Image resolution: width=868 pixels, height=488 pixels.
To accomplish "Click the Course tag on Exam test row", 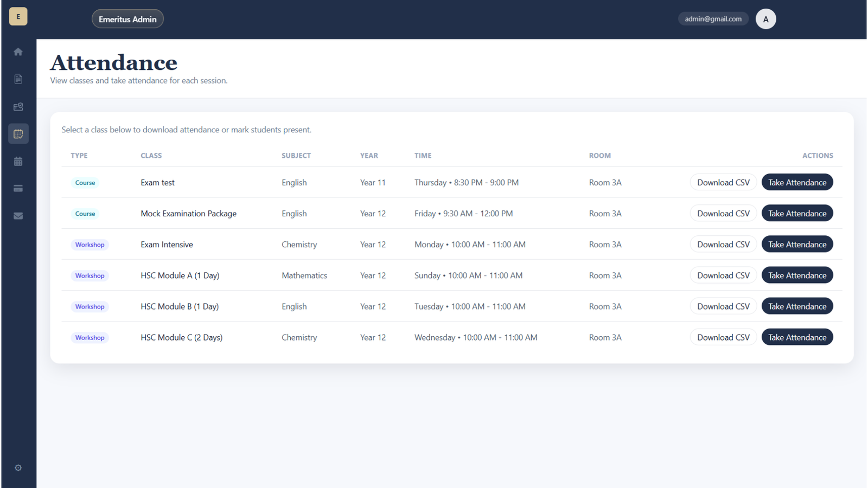I will point(85,183).
